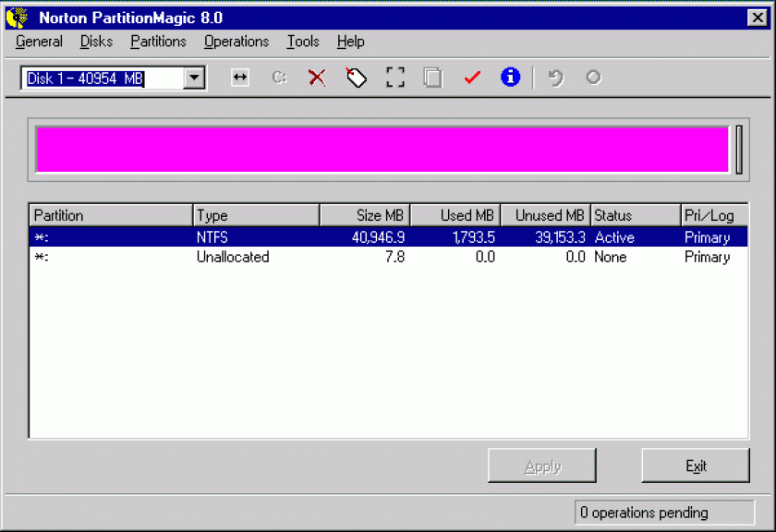Open the disk selection dropdown arrow

tap(195, 79)
